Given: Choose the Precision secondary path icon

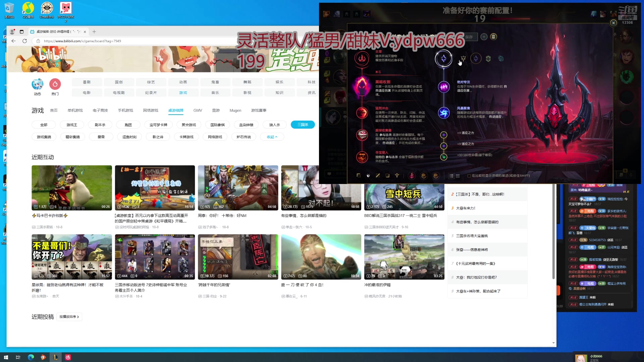Looking at the screenshot, I should click(x=463, y=59).
